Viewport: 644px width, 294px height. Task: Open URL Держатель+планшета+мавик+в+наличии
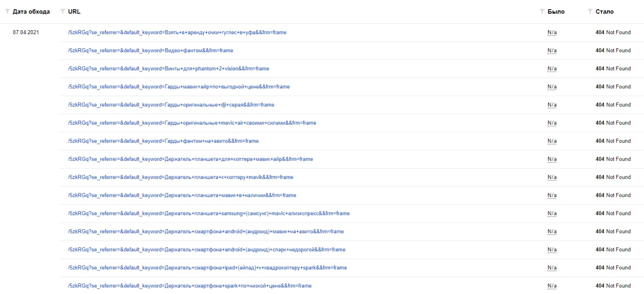182,195
